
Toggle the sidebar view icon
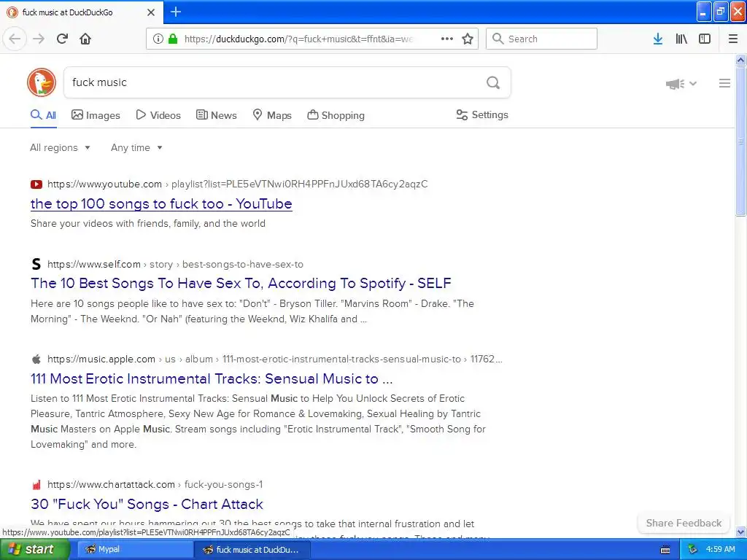point(705,39)
